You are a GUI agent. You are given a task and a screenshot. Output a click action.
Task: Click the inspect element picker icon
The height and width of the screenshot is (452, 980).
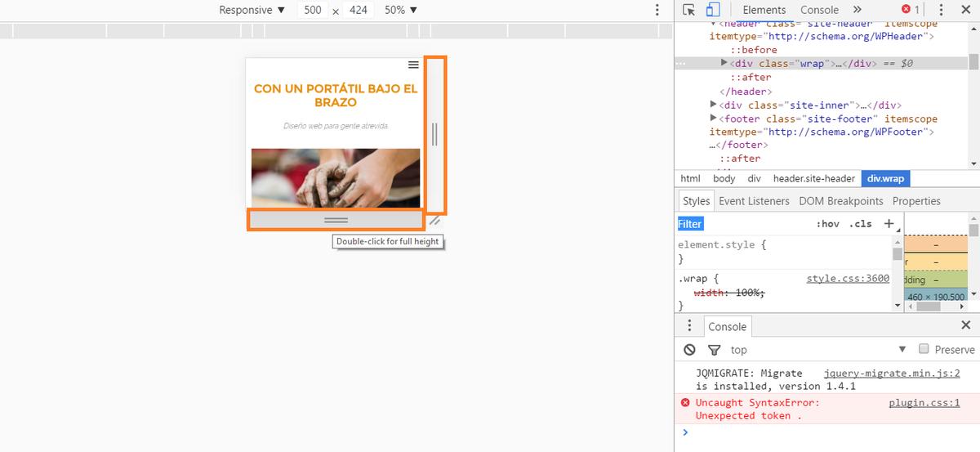(689, 10)
